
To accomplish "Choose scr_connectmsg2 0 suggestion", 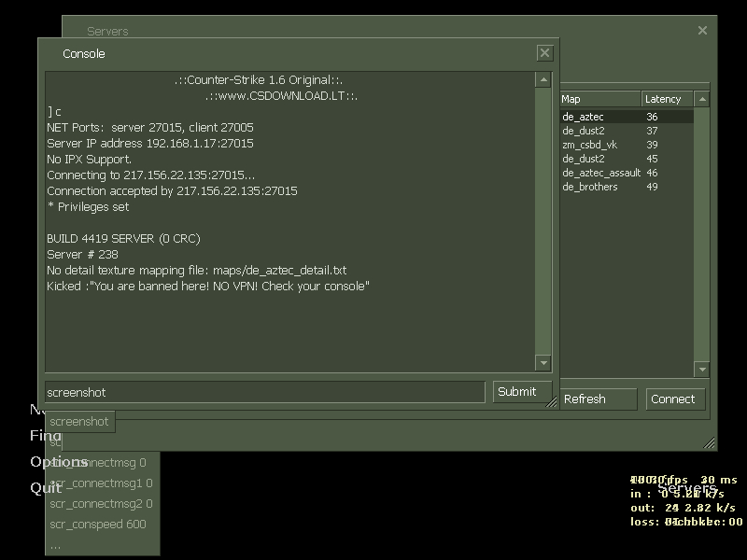I will pyautogui.click(x=101, y=503).
